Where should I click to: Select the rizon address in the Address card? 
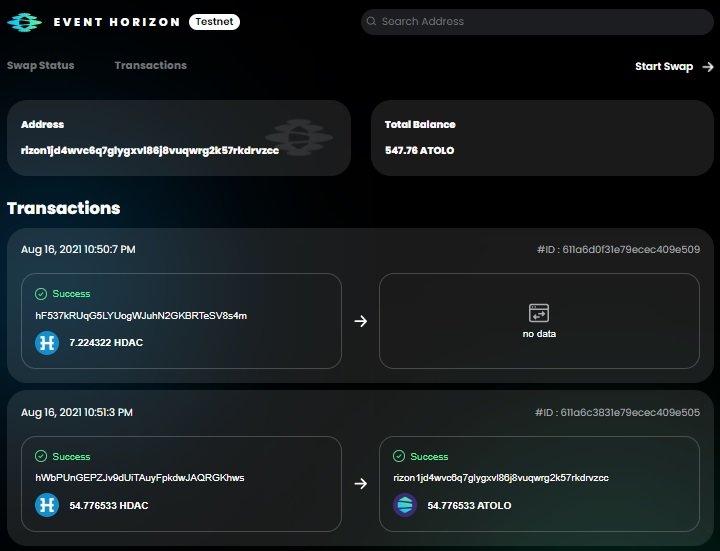tap(150, 151)
